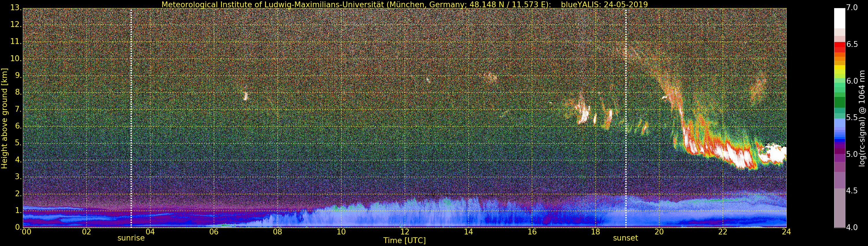Click the '12.' height axis tick label
Image resolution: width=868 pixels, height=246 pixels.
[16, 25]
